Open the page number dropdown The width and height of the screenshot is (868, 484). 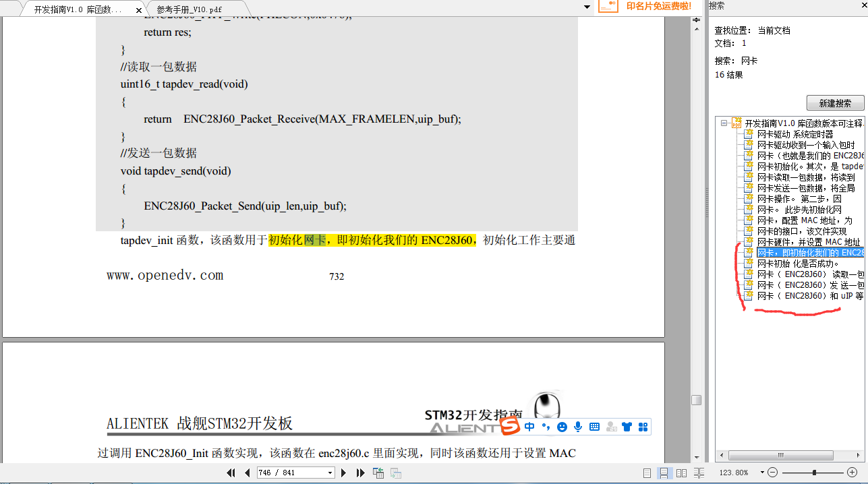point(330,473)
